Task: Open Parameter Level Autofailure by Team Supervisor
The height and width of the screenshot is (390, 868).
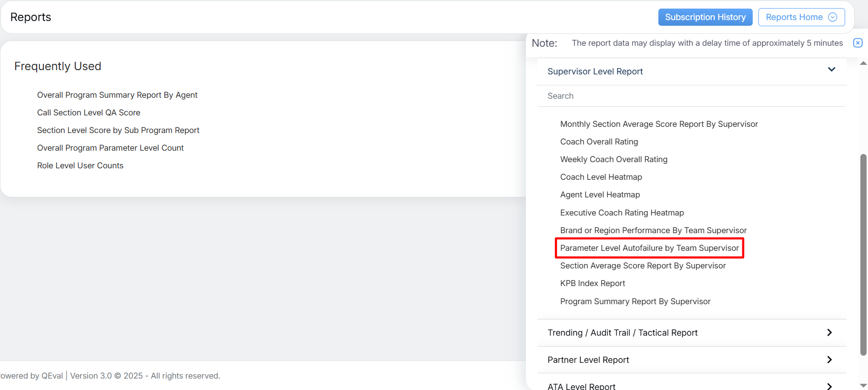Action: tap(649, 248)
